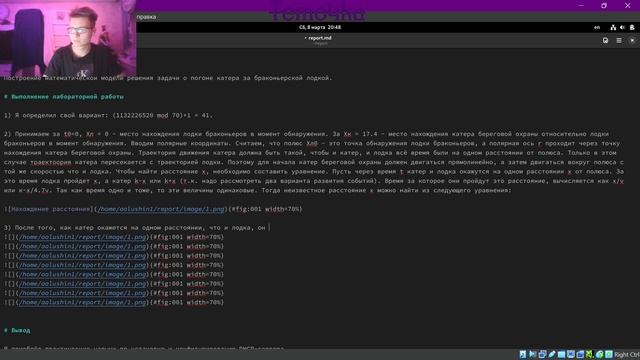
Task: Click the 'Right Ctrl' host key label
Action: coord(627,354)
